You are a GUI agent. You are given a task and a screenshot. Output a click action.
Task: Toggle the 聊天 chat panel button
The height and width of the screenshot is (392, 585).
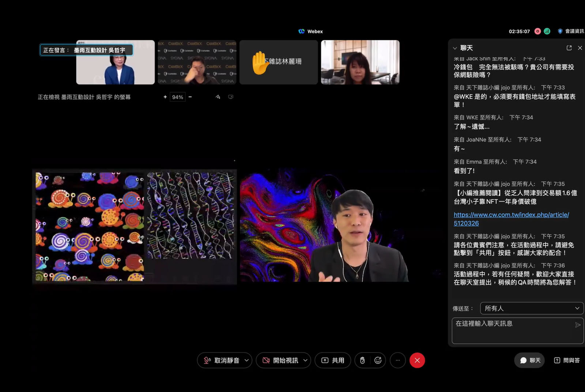[530, 361]
